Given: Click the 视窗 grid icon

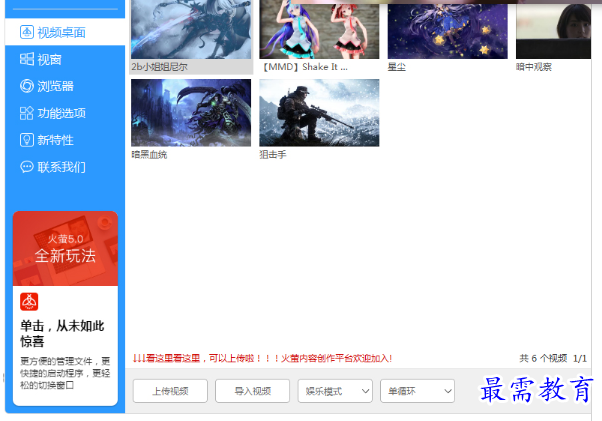Looking at the screenshot, I should pyautogui.click(x=26, y=59).
